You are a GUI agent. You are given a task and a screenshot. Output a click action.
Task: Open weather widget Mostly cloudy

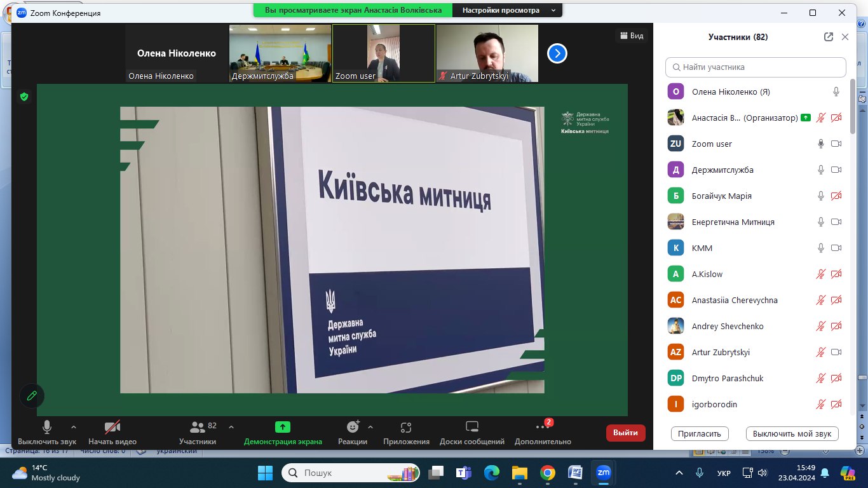click(46, 473)
